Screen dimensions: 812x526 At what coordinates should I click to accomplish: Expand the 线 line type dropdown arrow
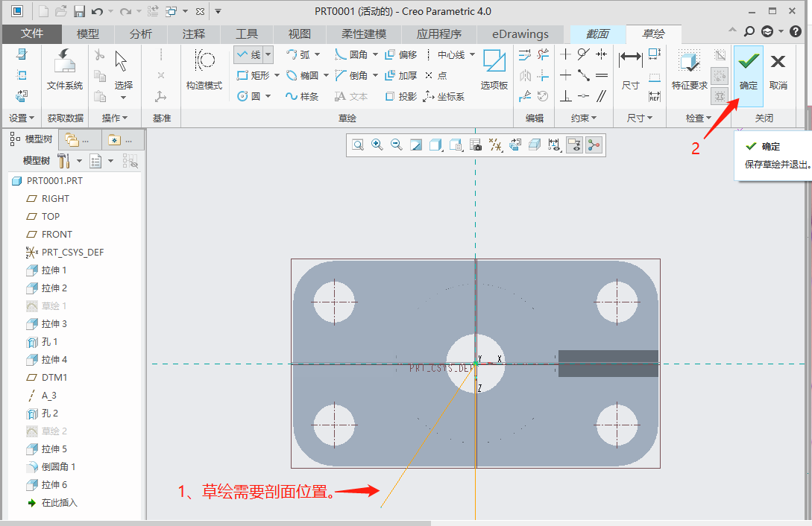click(x=268, y=54)
